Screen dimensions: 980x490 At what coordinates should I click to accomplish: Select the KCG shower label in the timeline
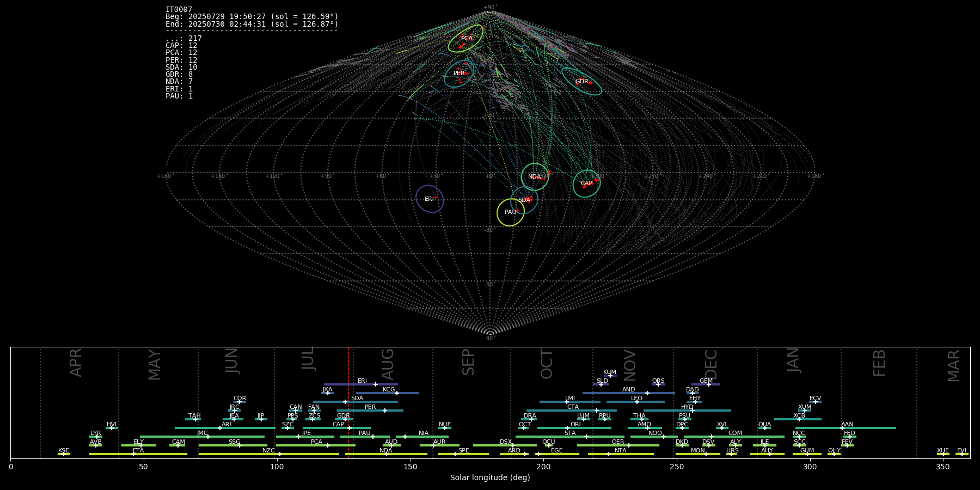pyautogui.click(x=389, y=390)
